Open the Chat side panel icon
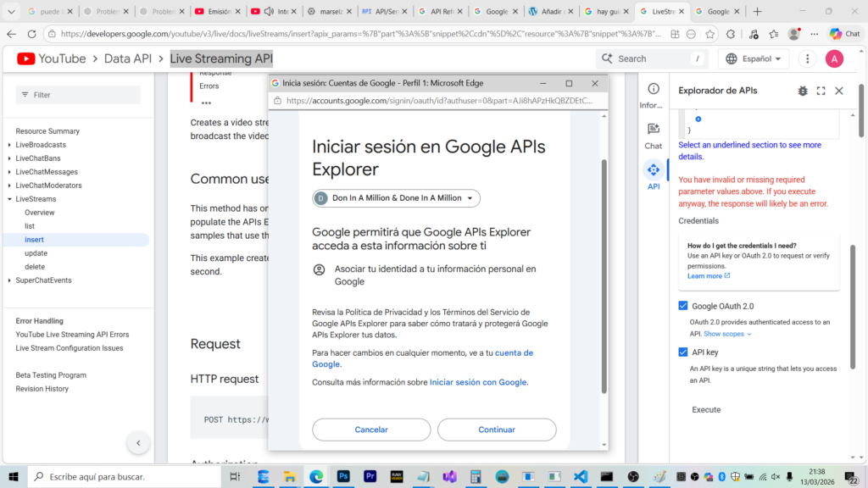Screen dimensions: 868x488 click(x=653, y=134)
